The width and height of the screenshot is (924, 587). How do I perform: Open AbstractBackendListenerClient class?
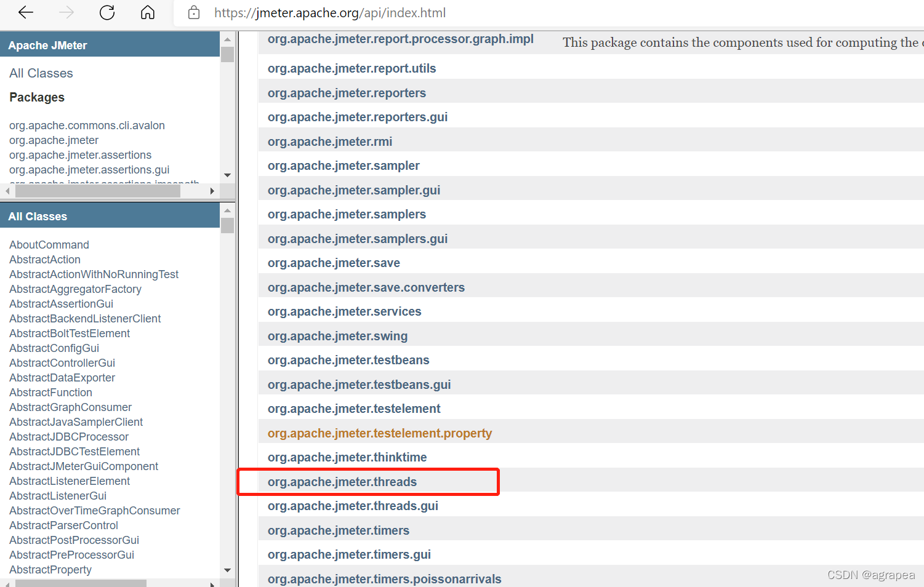[85, 319]
